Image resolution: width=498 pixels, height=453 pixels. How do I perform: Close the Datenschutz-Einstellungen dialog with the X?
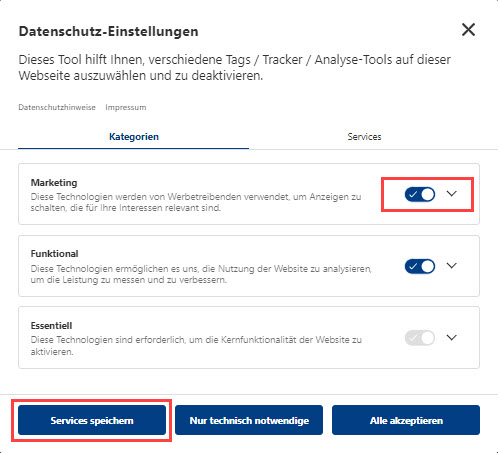tap(468, 30)
